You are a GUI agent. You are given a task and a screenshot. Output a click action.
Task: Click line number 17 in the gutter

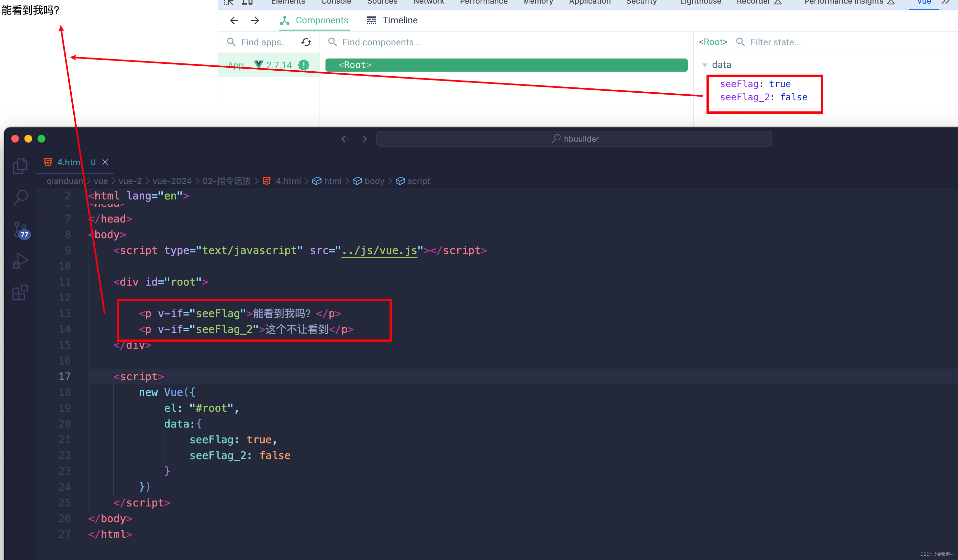coord(65,377)
